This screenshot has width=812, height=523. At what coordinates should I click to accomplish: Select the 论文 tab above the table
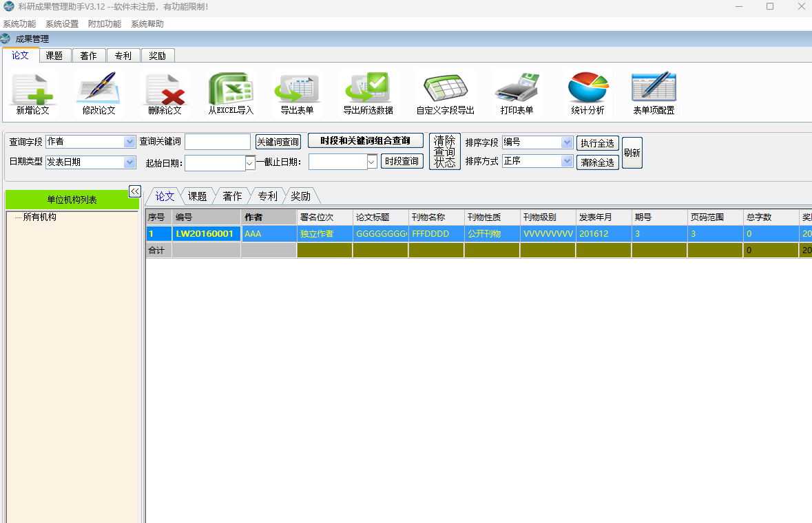click(165, 197)
